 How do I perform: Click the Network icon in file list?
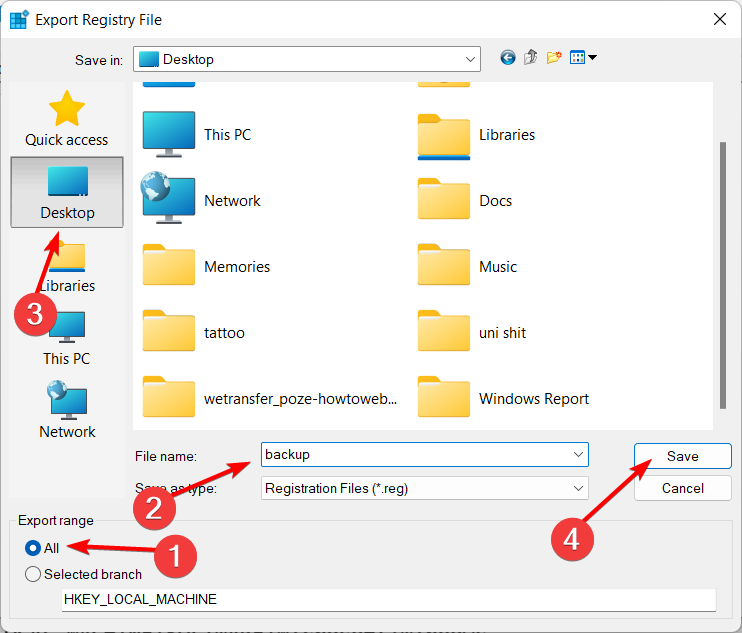[x=168, y=198]
